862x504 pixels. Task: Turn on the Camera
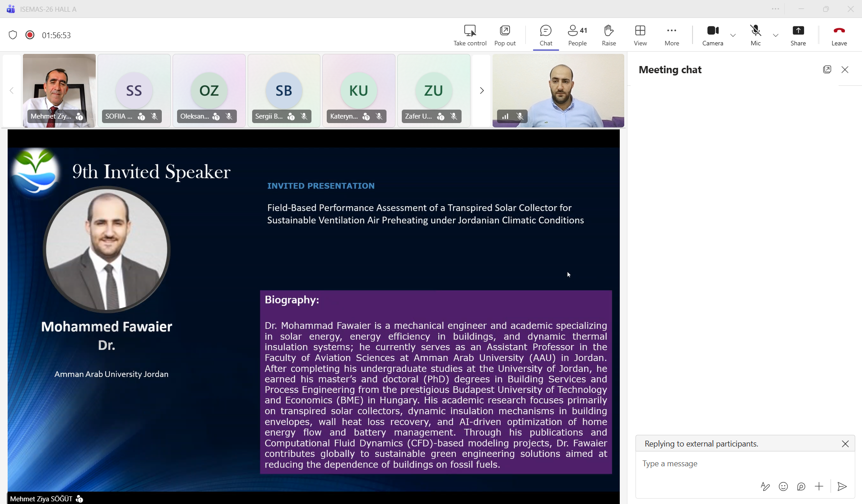[713, 35]
